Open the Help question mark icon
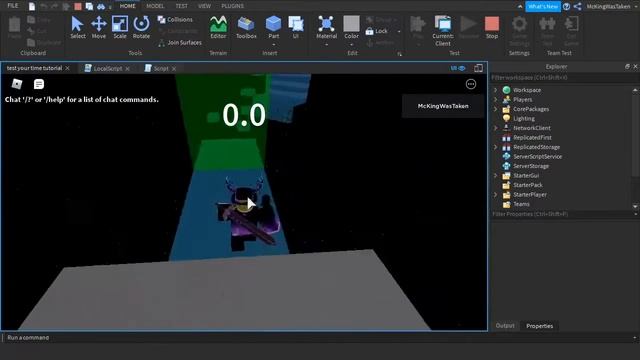Viewport: 640px width, 360px height. click(x=566, y=7)
